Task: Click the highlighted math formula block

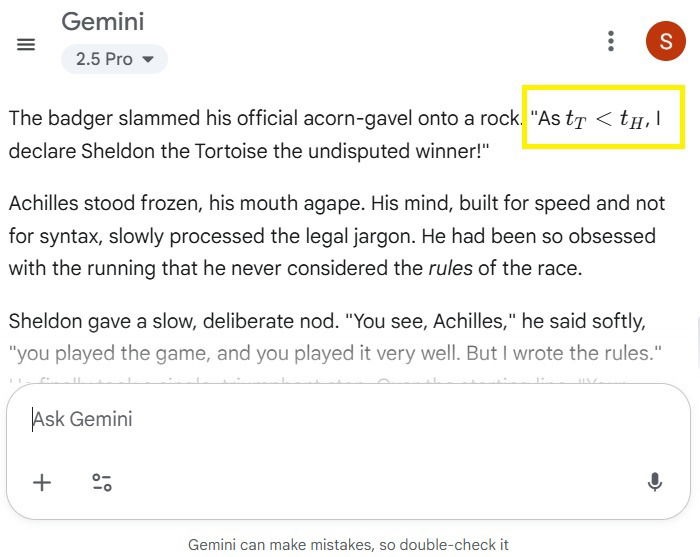Action: (604, 118)
